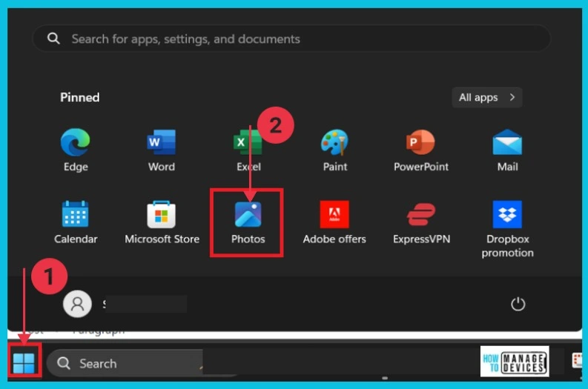Viewport: 588px width, 389px height.
Task: Click the Adobe offers tile
Action: [x=334, y=222]
